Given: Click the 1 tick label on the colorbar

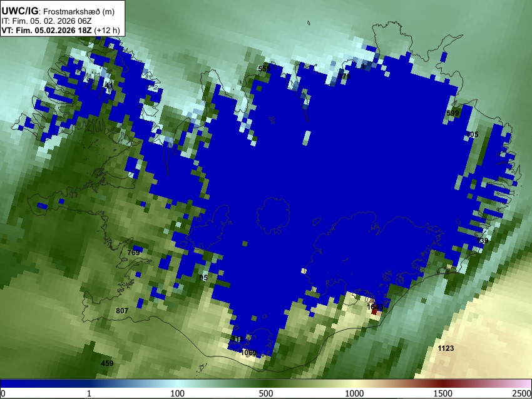Looking at the screenshot, I should point(89,393).
